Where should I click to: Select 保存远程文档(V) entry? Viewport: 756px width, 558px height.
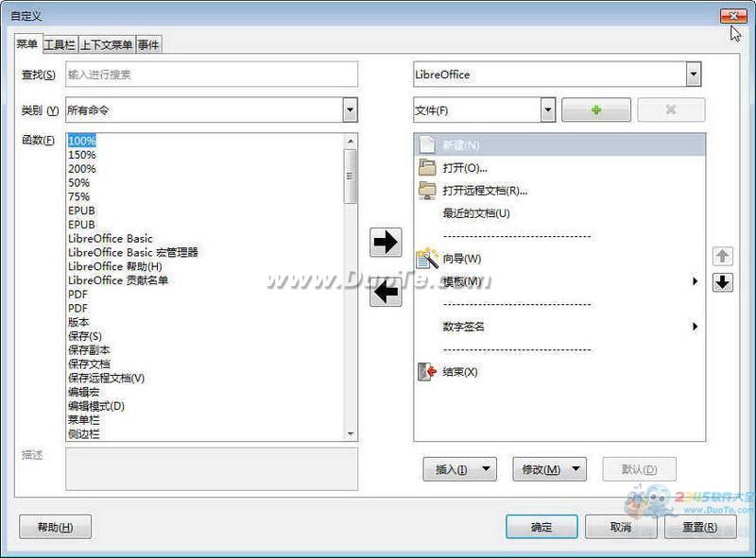(x=106, y=379)
